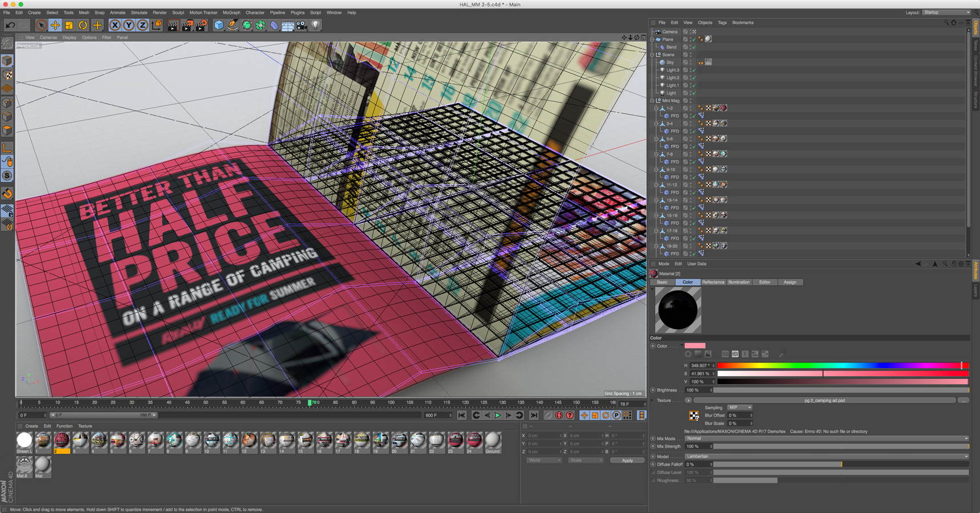Open the Camera object tool

(x=302, y=25)
